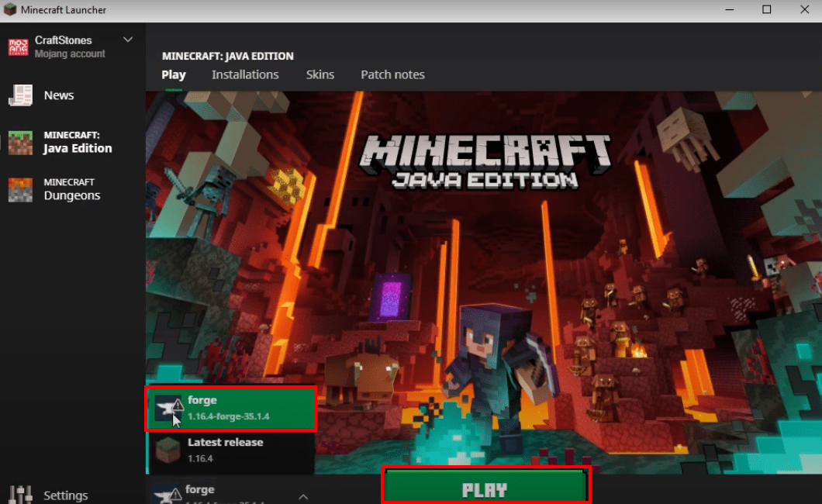
Task: Open the Minecraft Dungeons game icon
Action: 20,190
